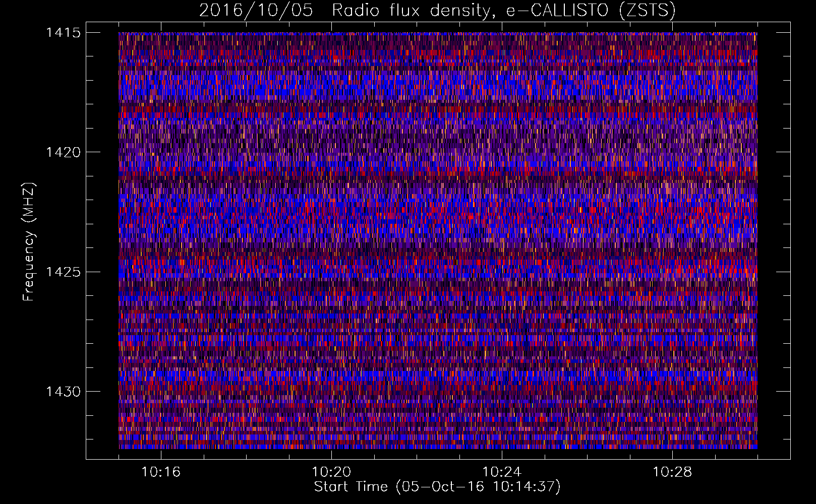This screenshot has height=504, width=816.
Task: Click the 1415 frequency tick label
Action: (63, 33)
